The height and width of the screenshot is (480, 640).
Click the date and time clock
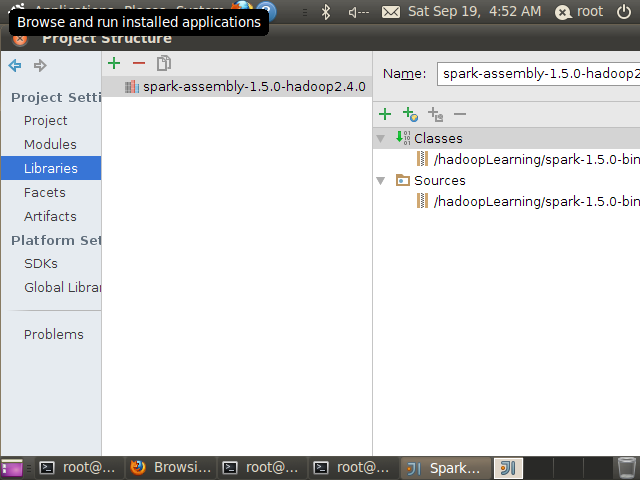pos(474,11)
